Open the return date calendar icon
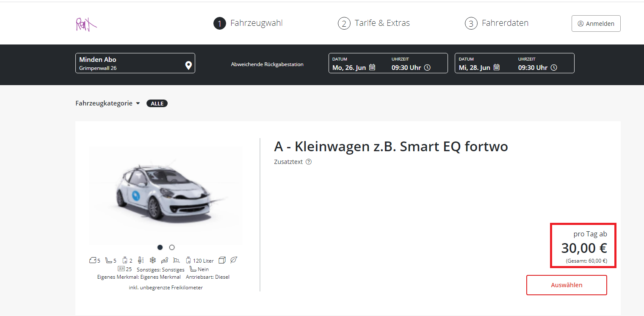Viewport: 644px width, 316px height. [x=497, y=67]
